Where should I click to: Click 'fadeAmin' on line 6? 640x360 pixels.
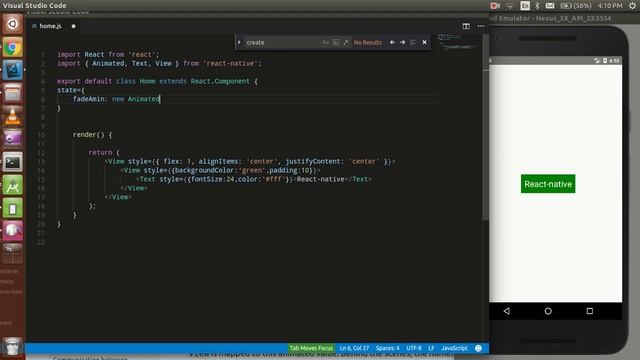click(x=89, y=99)
